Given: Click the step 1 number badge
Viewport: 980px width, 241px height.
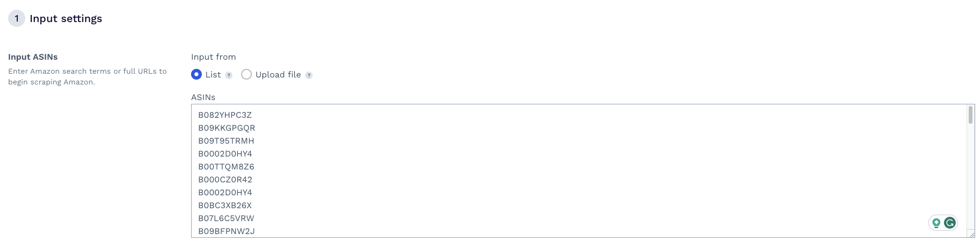Looking at the screenshot, I should coord(17,18).
